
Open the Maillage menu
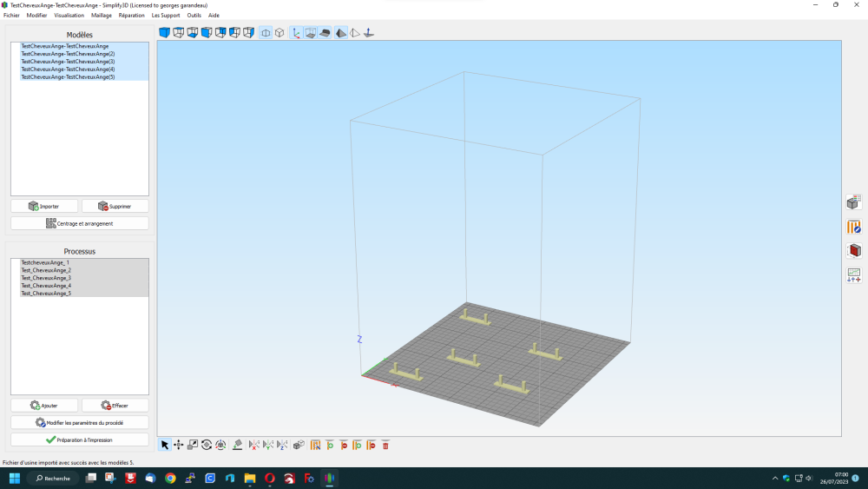pyautogui.click(x=102, y=16)
